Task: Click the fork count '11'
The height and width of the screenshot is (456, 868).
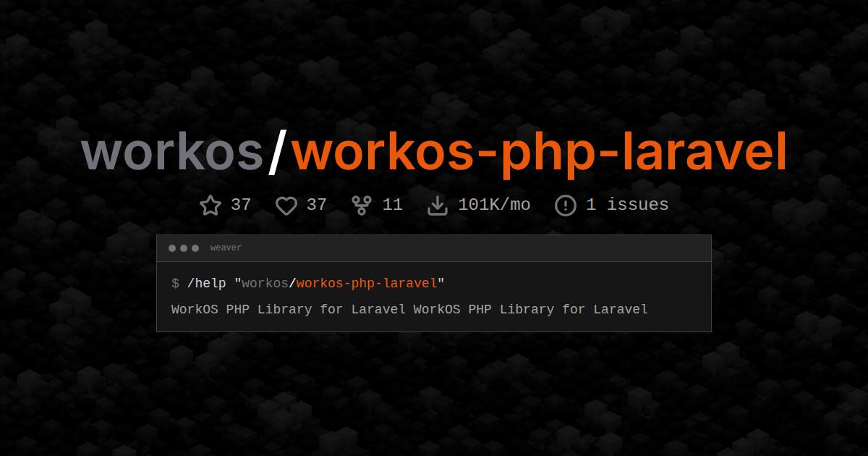Action: (x=392, y=205)
